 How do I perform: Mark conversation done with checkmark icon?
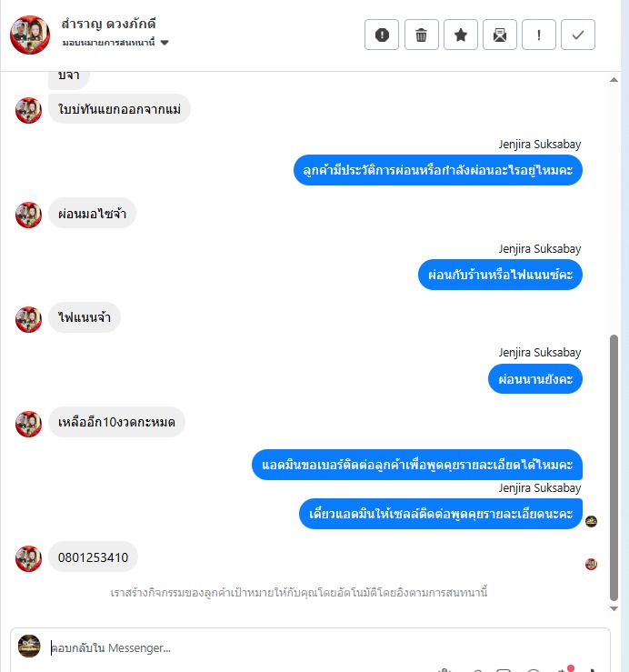click(x=578, y=35)
